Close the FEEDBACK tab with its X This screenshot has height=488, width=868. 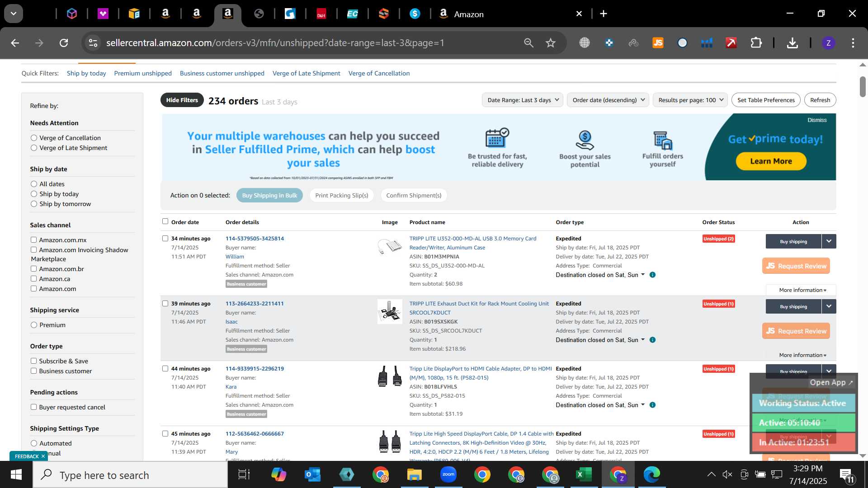(43, 456)
